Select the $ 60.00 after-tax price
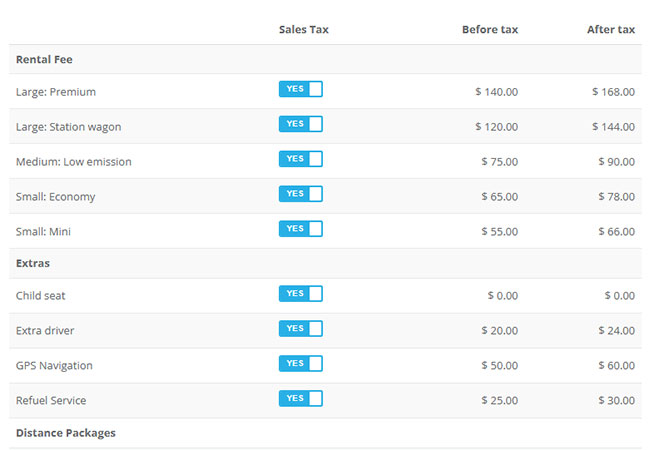The width and height of the screenshot is (650, 450). point(616,366)
